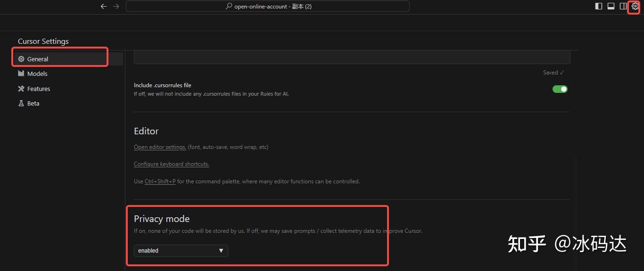Go back with the left arrow
Viewport: 644px width, 271px height.
tap(104, 6)
